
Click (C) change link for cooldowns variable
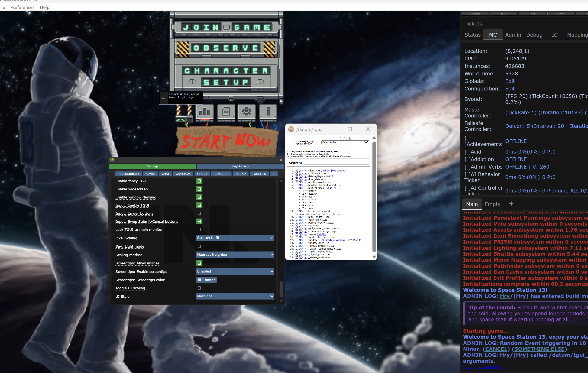click(301, 173)
